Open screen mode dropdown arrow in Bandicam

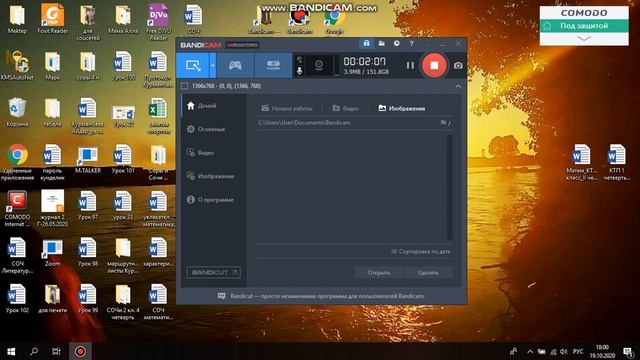click(x=213, y=65)
